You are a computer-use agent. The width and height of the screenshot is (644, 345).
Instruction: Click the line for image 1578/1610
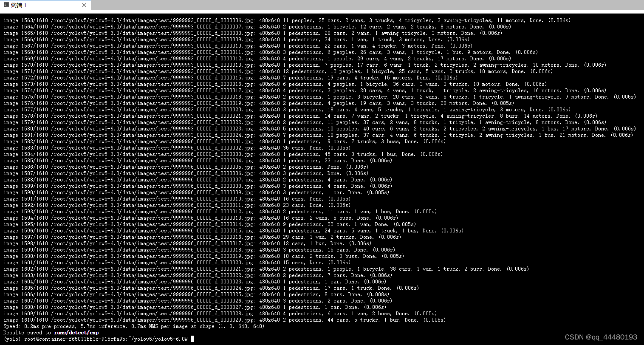(300, 116)
